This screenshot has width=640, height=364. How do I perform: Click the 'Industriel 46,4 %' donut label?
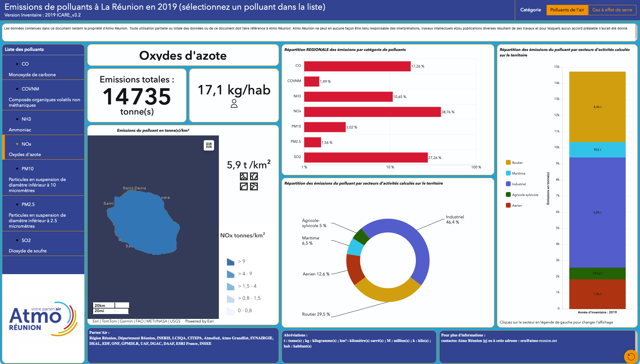click(x=455, y=219)
